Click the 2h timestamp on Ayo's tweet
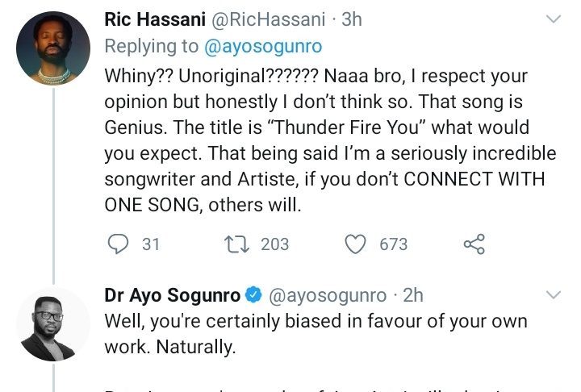 (x=414, y=296)
